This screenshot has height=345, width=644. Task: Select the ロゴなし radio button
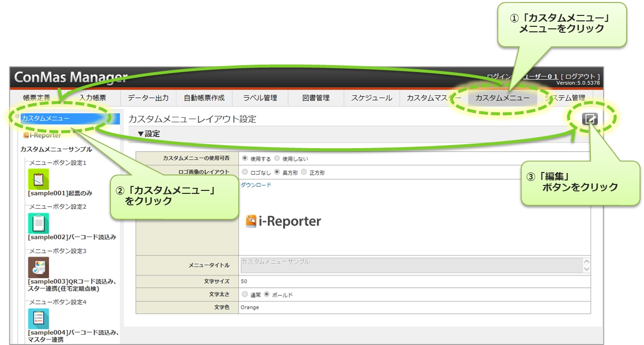pos(244,172)
